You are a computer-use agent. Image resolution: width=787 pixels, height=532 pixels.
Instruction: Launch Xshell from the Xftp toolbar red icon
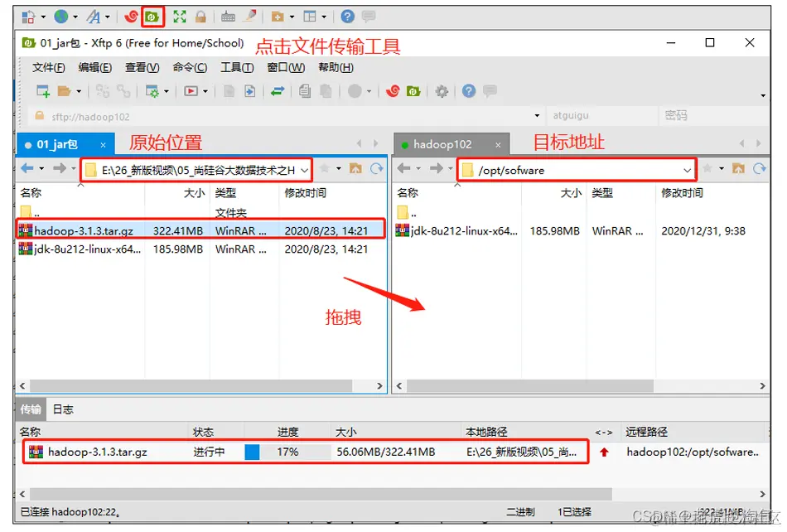coord(393,91)
